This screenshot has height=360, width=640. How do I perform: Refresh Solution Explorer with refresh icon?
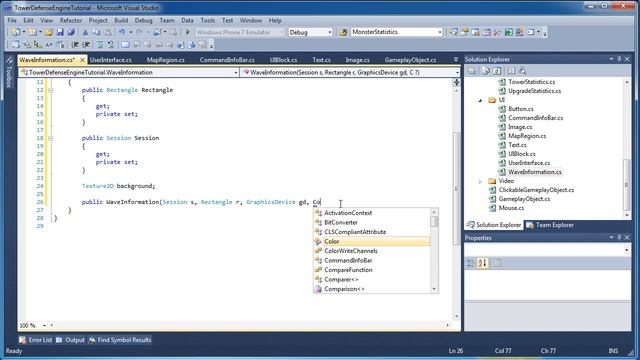tap(497, 71)
